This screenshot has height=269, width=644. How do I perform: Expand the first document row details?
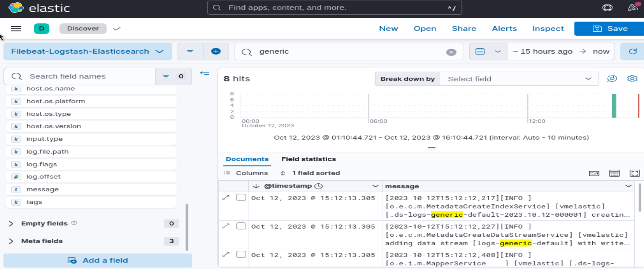click(226, 198)
